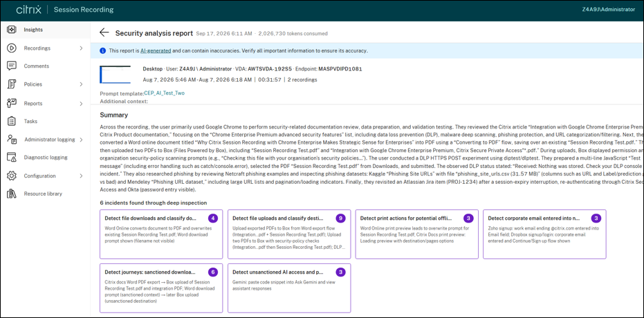Click the recording desktop thumbnail
This screenshot has width=644, height=318.
click(x=115, y=74)
